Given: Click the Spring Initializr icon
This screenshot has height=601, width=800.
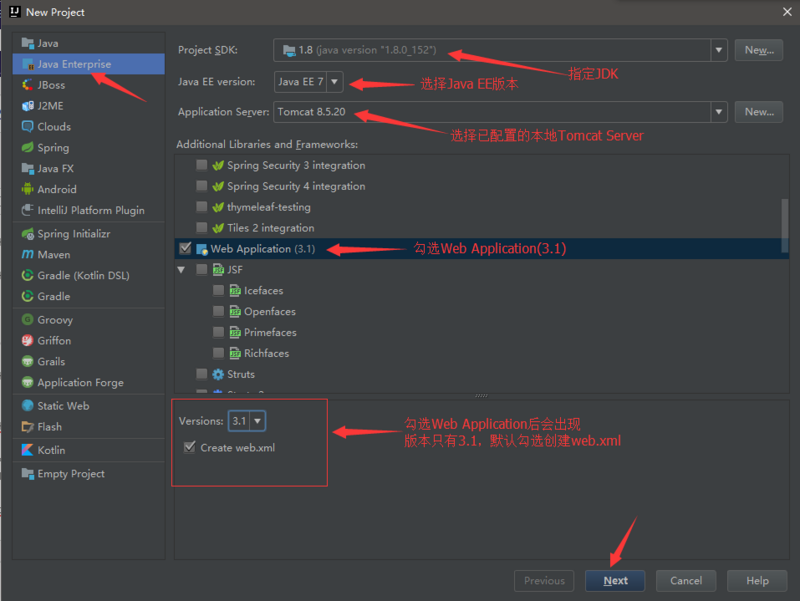Looking at the screenshot, I should tap(28, 234).
